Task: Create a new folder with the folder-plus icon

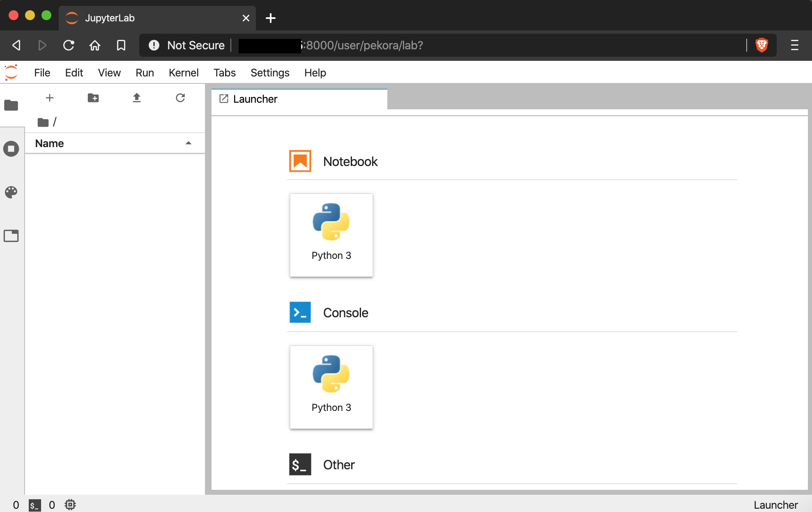Action: tap(93, 98)
